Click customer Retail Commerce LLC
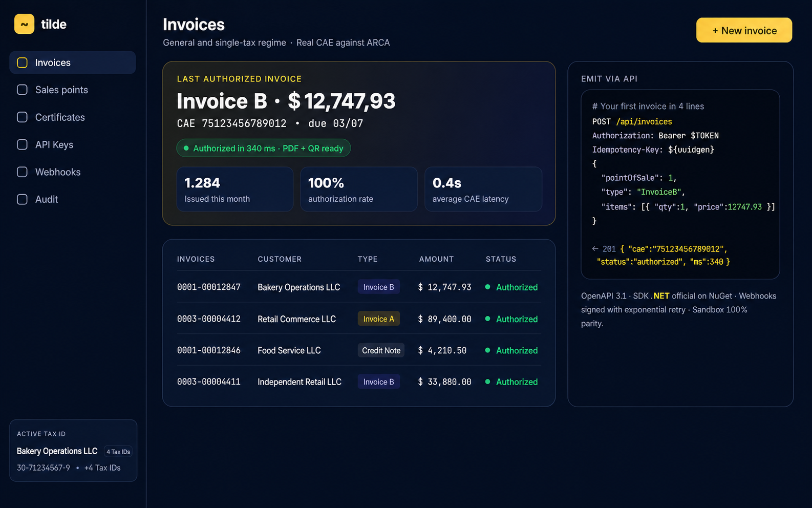Screen dimensions: 812x508 (x=297, y=319)
